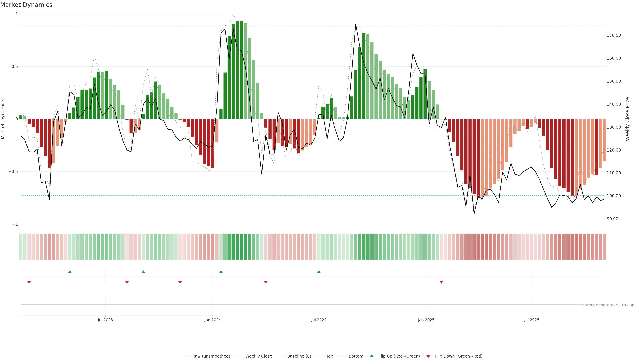Click the Jul 2025 x-axis label
The image size is (644, 362).
pos(531,320)
